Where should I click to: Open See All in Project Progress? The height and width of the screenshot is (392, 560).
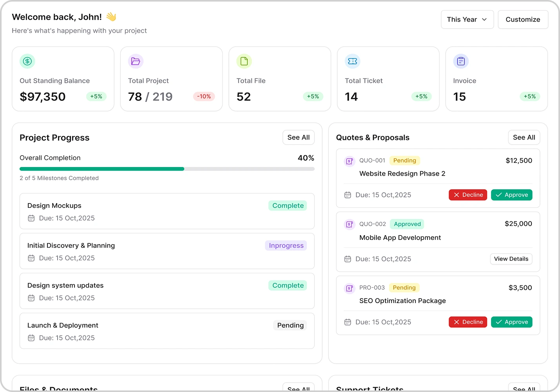click(298, 137)
